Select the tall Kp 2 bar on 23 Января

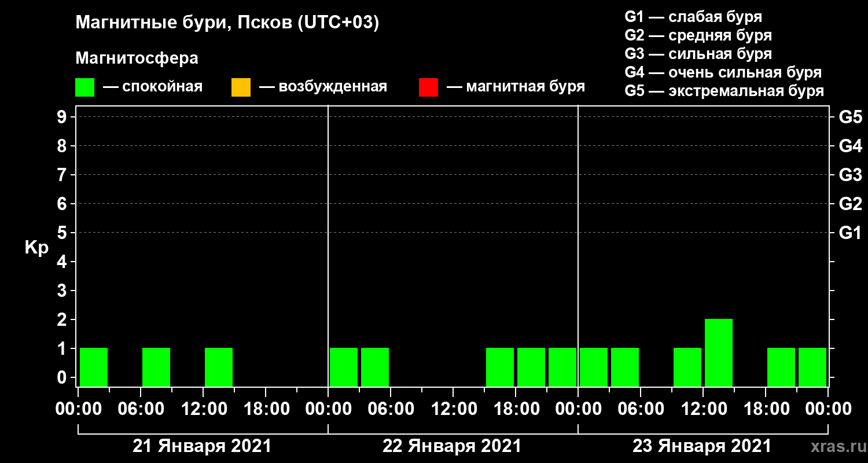pyautogui.click(x=719, y=352)
